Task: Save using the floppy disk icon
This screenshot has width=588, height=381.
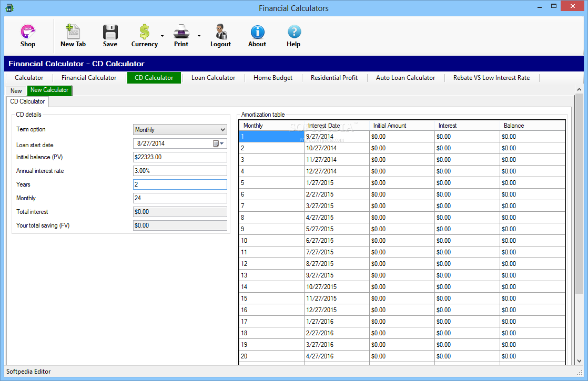Action: pos(110,32)
